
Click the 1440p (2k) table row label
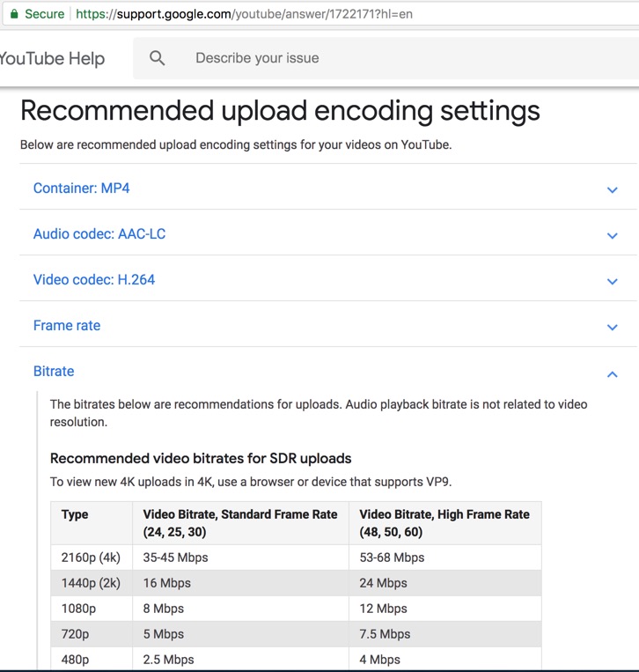click(91, 583)
